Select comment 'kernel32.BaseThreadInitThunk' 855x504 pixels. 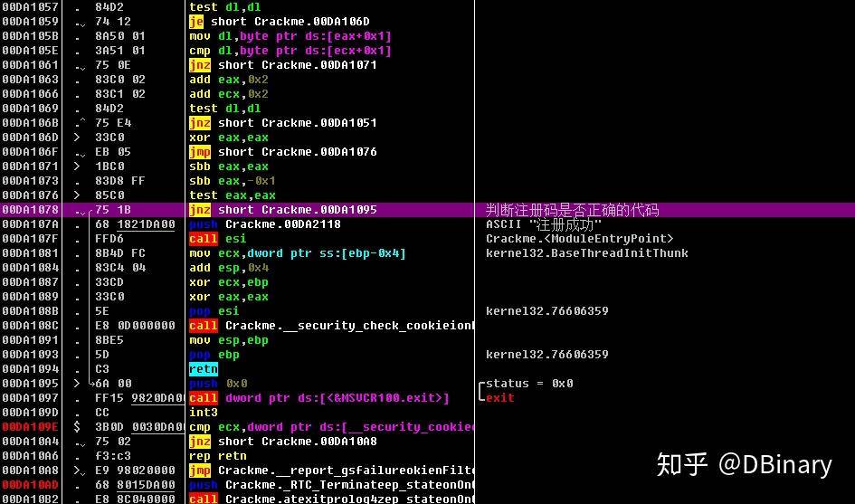click(586, 253)
